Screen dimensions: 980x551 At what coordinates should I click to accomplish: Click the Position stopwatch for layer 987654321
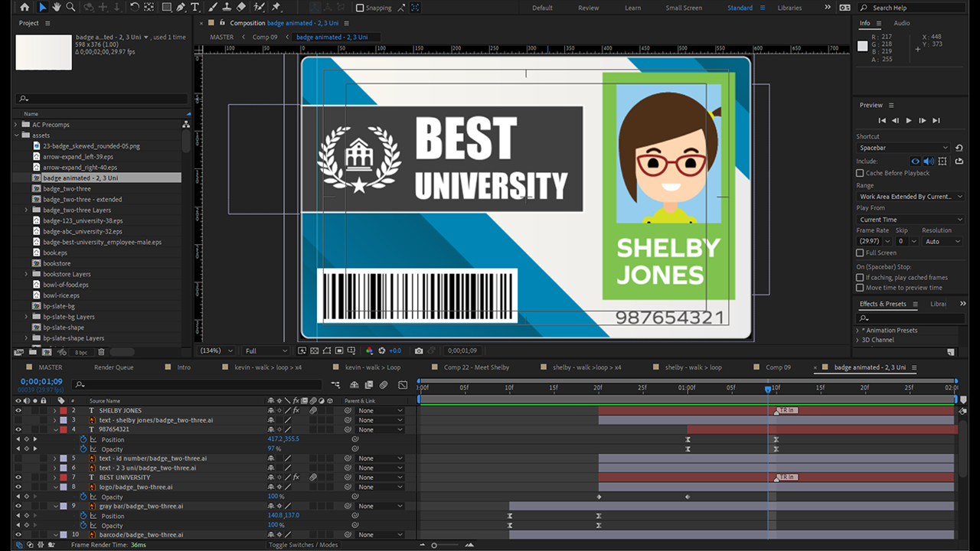click(x=84, y=439)
